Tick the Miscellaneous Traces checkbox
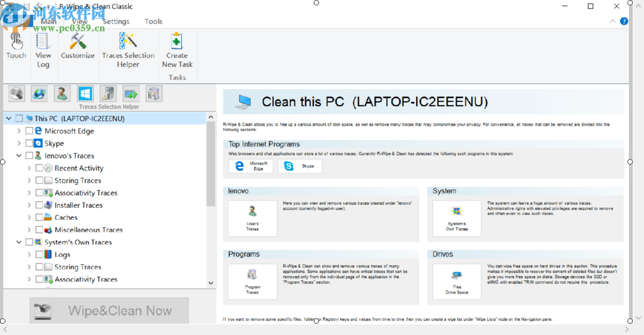The image size is (644, 335). (x=39, y=230)
